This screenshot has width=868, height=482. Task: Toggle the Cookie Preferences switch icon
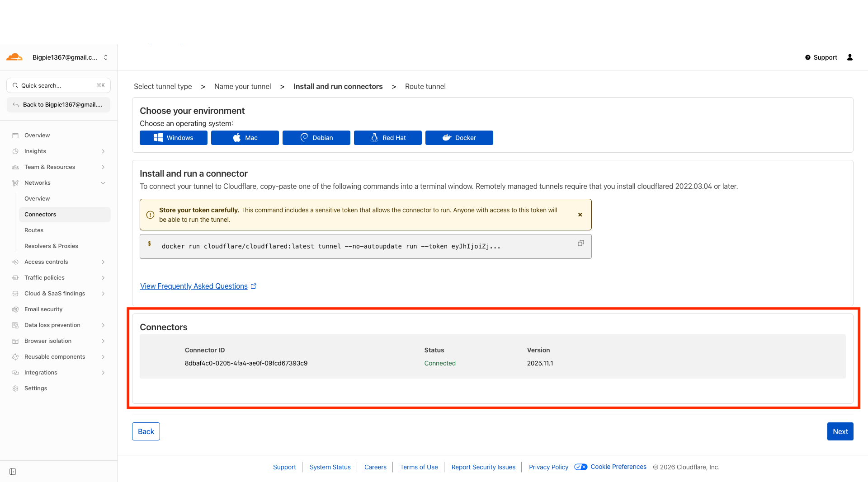pyautogui.click(x=580, y=467)
